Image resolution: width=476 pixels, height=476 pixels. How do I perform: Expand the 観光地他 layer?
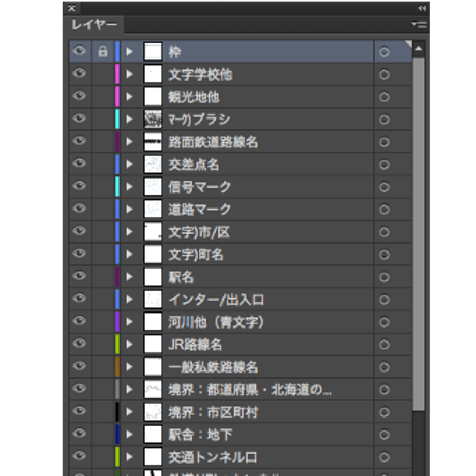pyautogui.click(x=130, y=97)
